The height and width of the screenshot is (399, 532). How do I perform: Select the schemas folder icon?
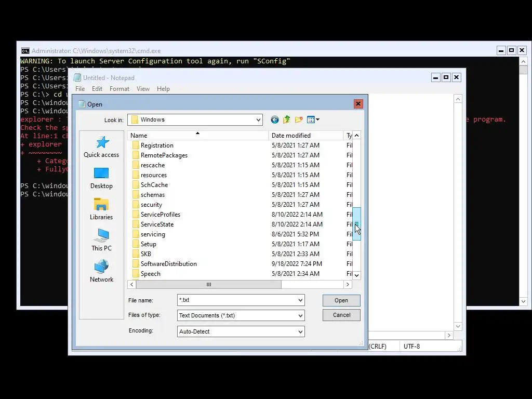point(136,194)
